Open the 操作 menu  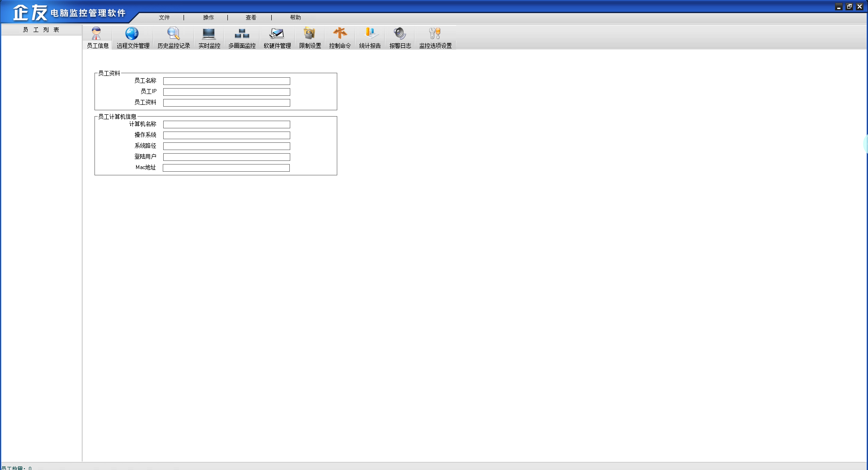[x=208, y=18]
